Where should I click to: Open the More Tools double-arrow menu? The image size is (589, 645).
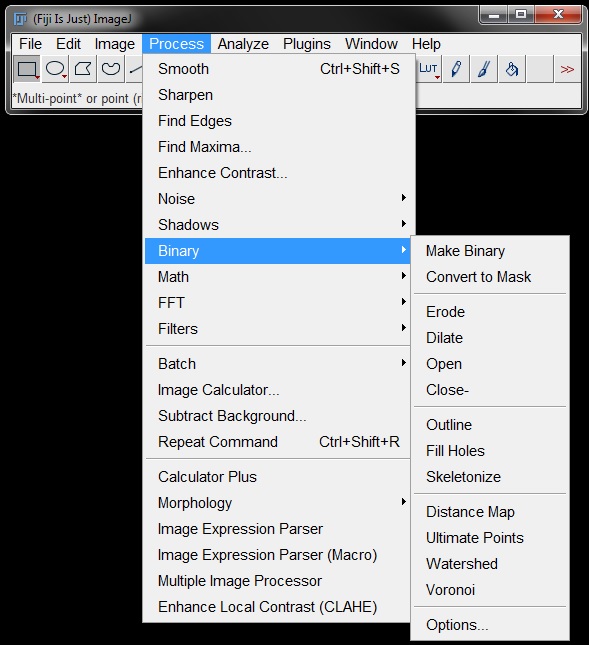click(x=567, y=69)
